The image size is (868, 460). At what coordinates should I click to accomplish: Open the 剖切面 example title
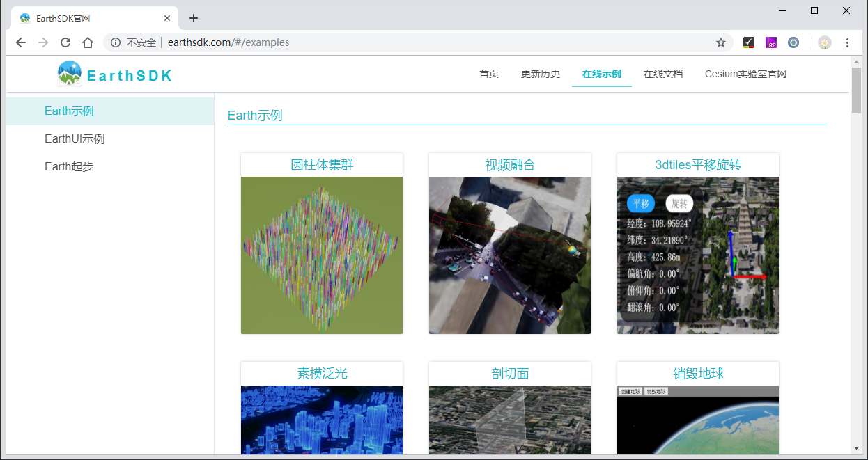pos(510,374)
